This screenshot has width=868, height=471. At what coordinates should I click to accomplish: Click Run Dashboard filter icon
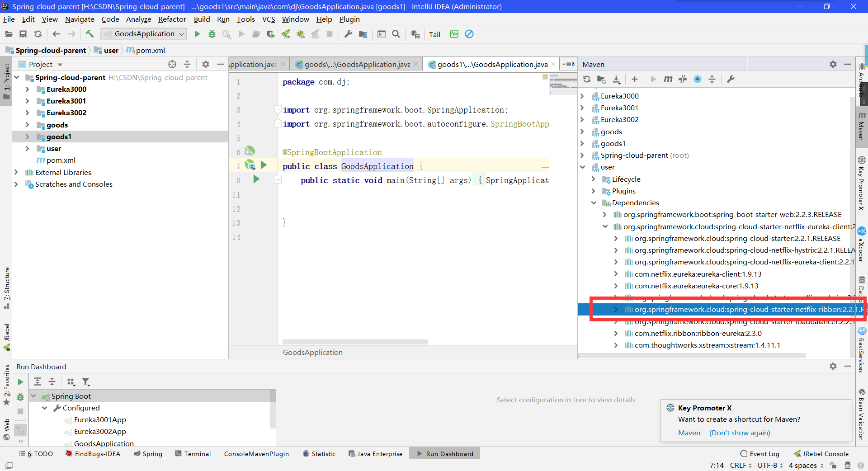click(86, 382)
